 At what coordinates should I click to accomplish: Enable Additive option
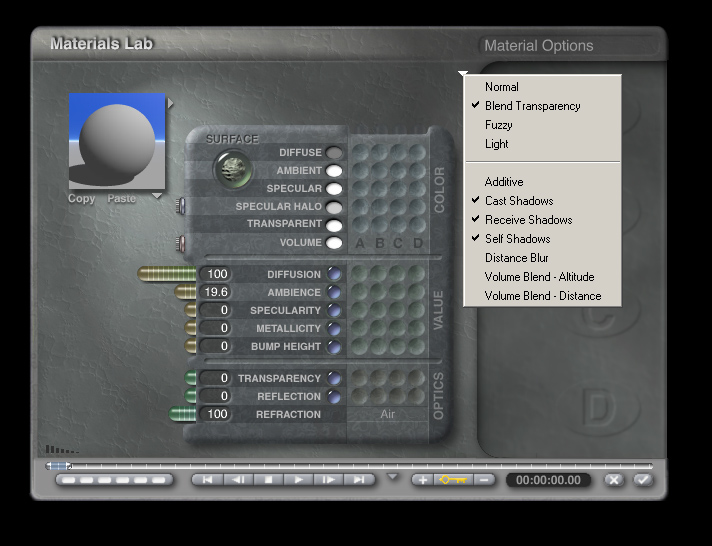pyautogui.click(x=543, y=182)
